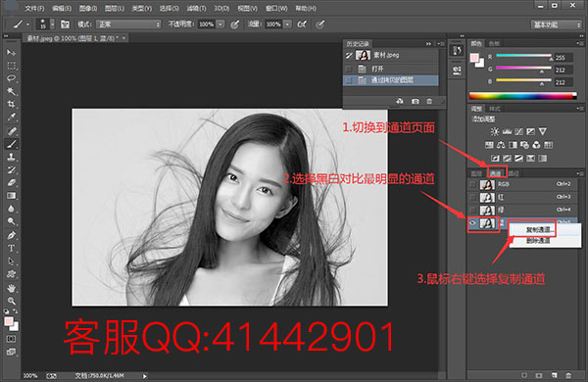Set history brush source on 打开 state
Screen dimensions: 588x382
349,69
